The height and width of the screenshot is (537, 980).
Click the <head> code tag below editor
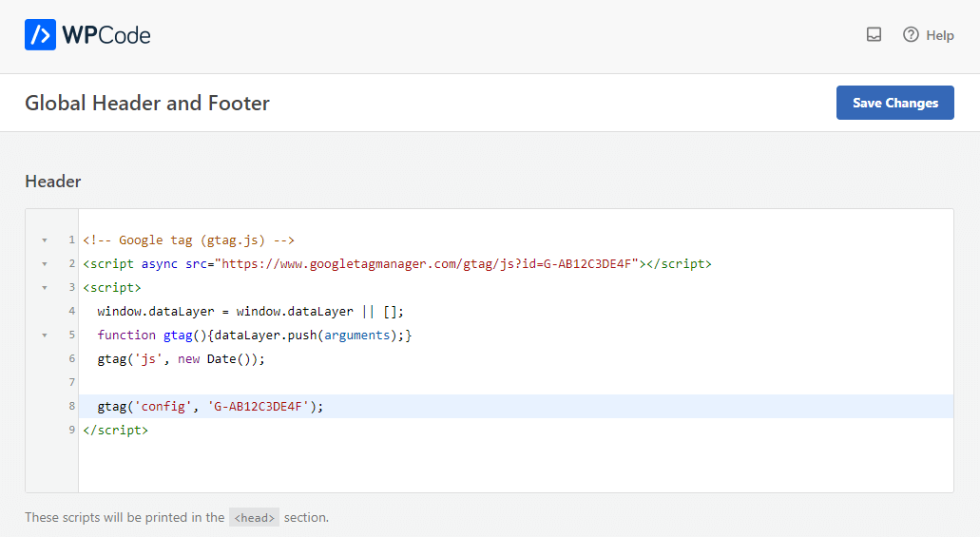tap(254, 518)
